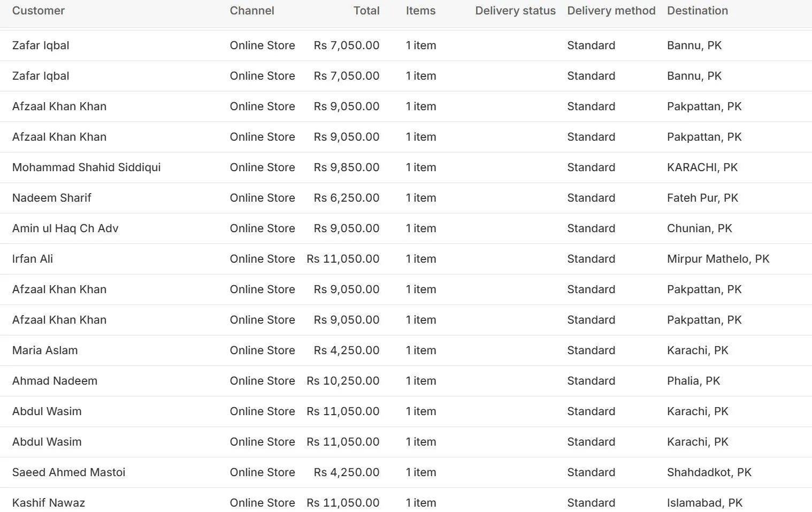Image resolution: width=812 pixels, height=512 pixels.
Task: Click the Rs 10,250.00 order total
Action: 343,381
